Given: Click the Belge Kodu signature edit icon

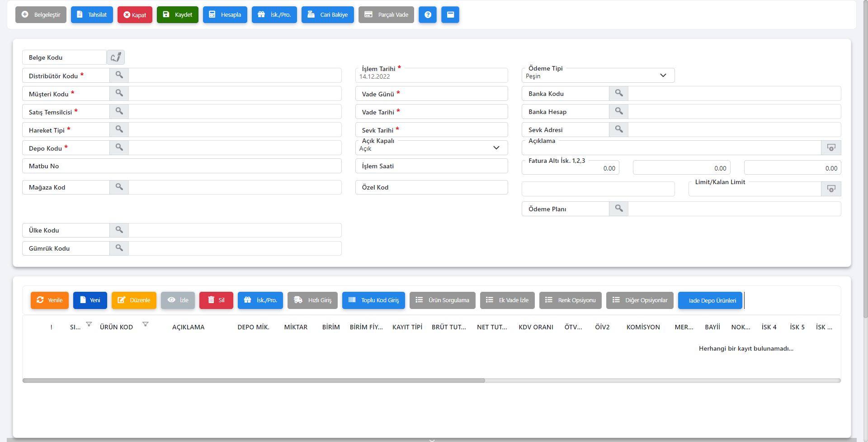Looking at the screenshot, I should coord(116,57).
